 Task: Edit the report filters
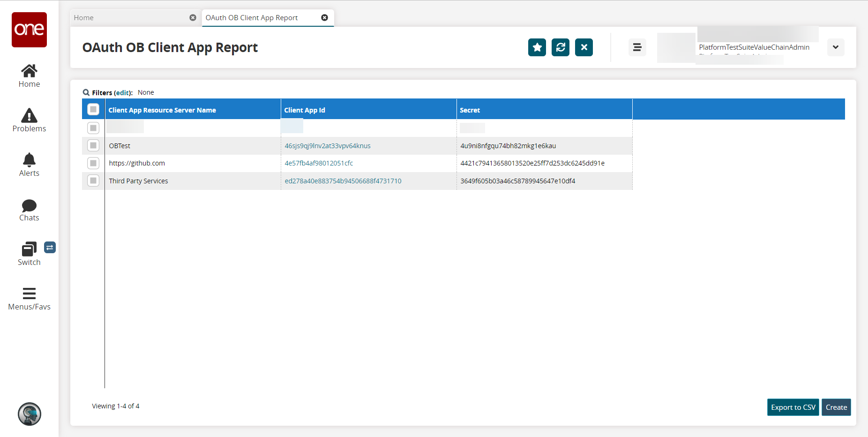(x=123, y=93)
